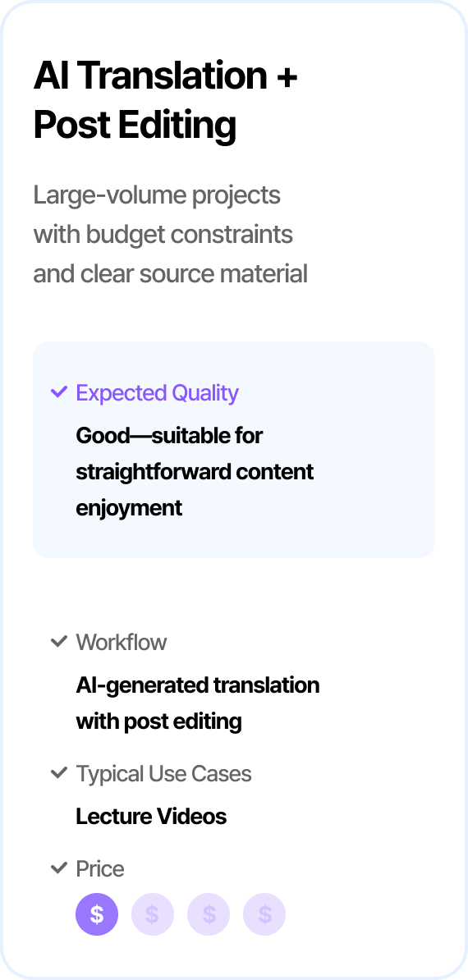Screen dimensions: 468x980
Task: Click the AI-generated translation with post editing text
Action: point(197,703)
